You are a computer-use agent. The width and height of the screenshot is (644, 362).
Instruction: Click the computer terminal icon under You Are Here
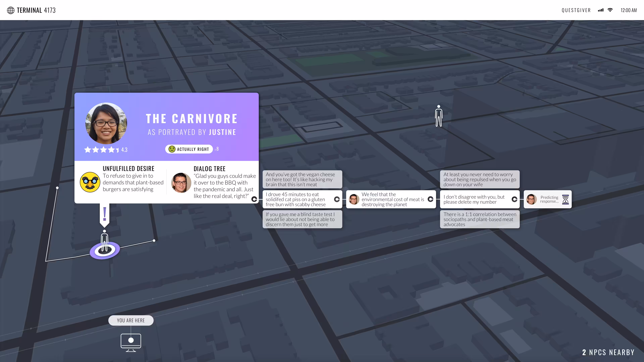(131, 343)
